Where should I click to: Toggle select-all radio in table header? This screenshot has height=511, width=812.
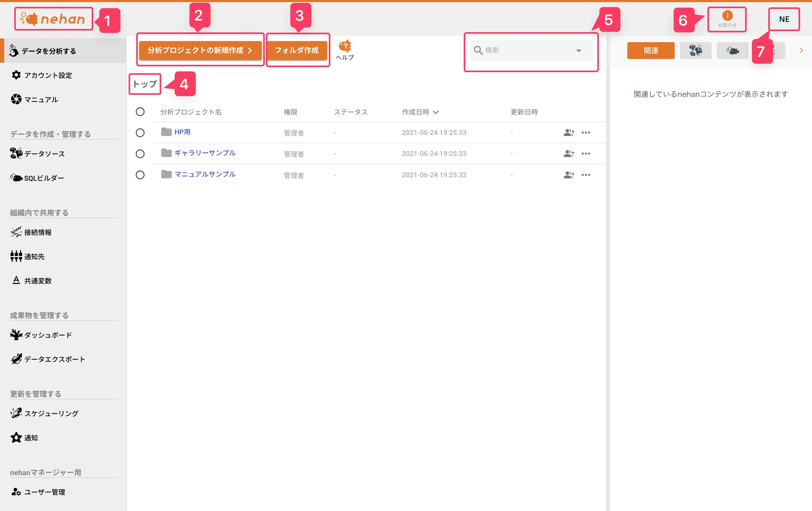tap(140, 112)
